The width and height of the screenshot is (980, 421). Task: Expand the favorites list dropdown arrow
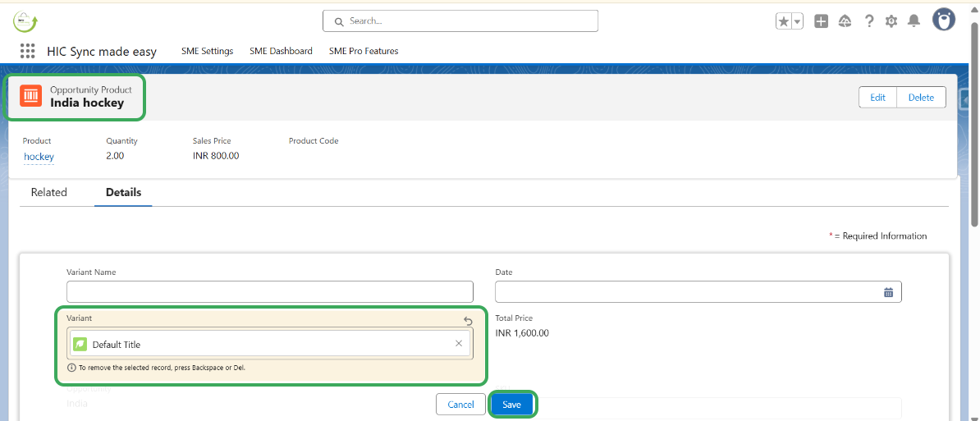click(x=798, y=21)
